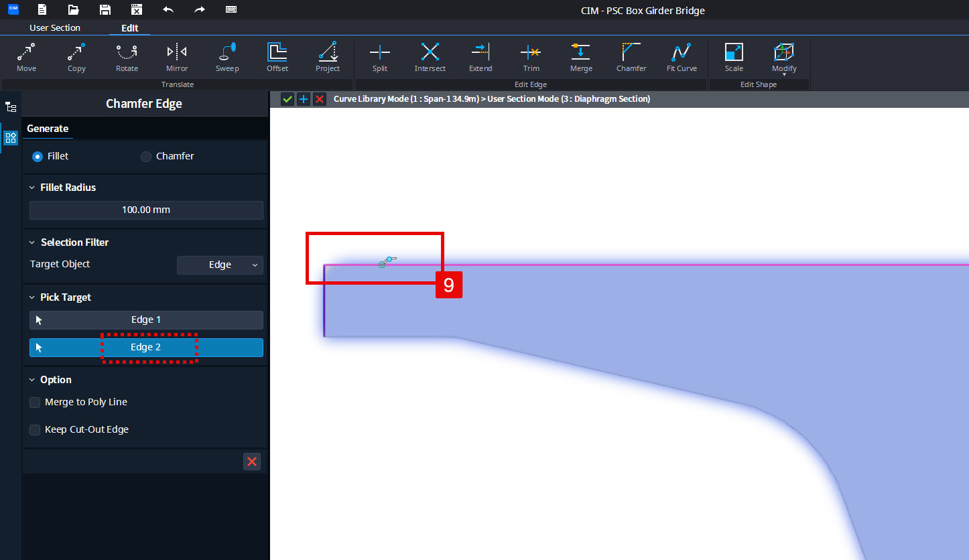Viewport: 969px width, 560px height.
Task: Click the Scale shape tool
Action: (x=734, y=58)
